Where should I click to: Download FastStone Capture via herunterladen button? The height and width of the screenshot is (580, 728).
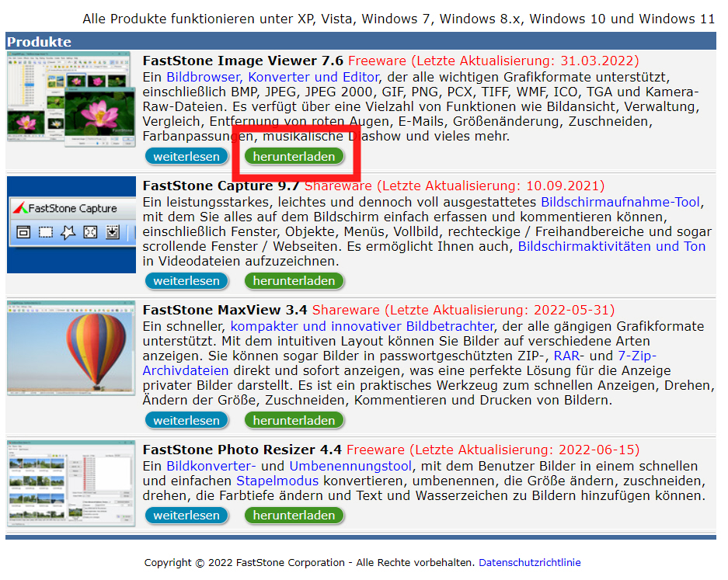(x=294, y=281)
